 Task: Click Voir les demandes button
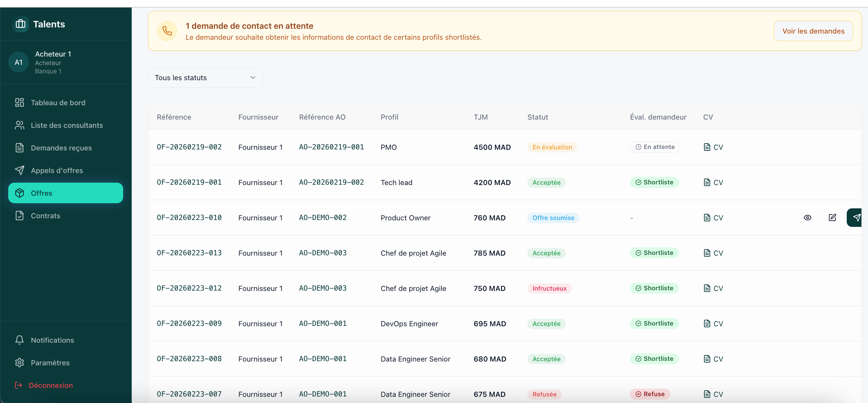click(x=813, y=31)
